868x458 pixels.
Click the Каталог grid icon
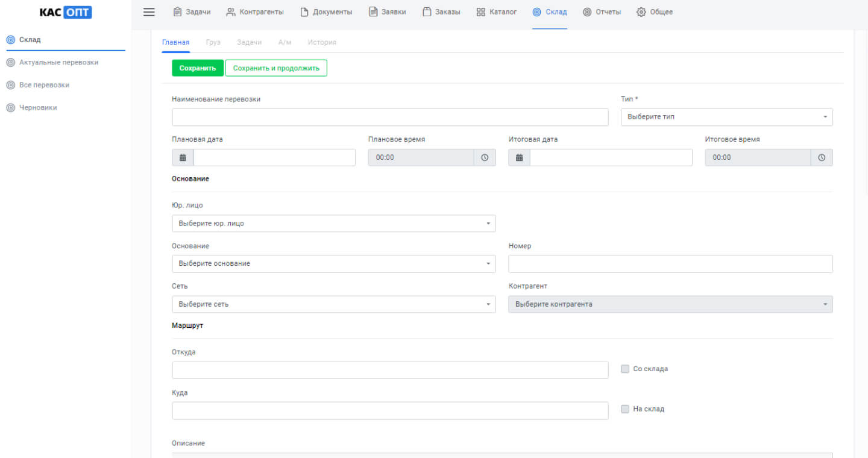(x=480, y=12)
